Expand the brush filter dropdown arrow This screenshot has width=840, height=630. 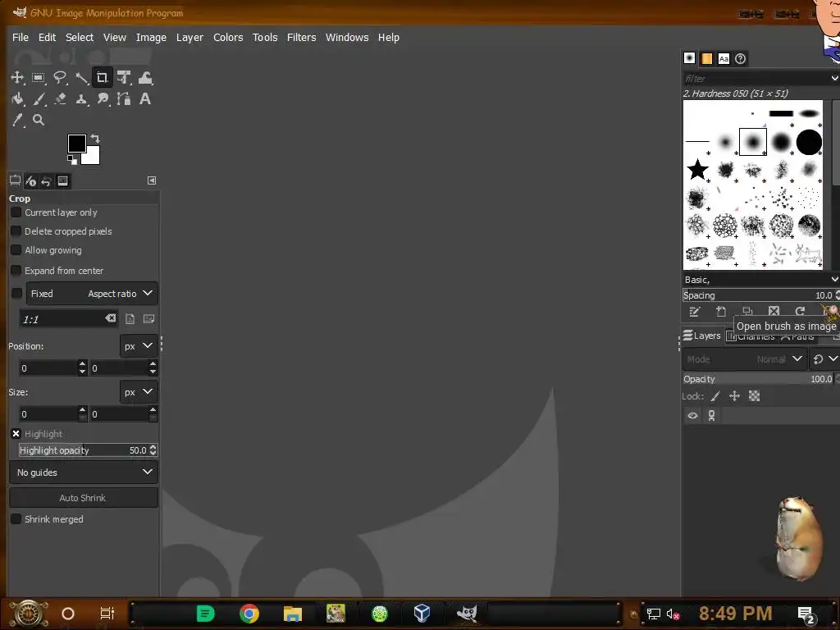coord(834,78)
